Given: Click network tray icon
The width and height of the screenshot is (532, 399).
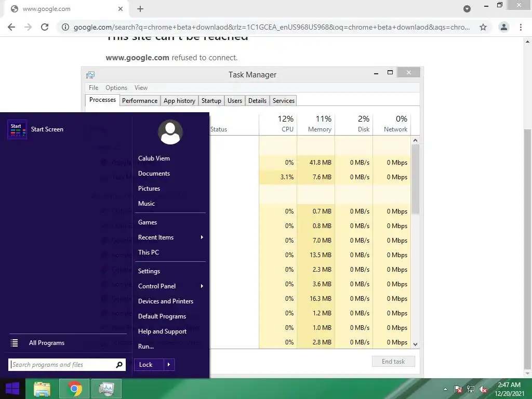Looking at the screenshot, I should tap(471, 389).
